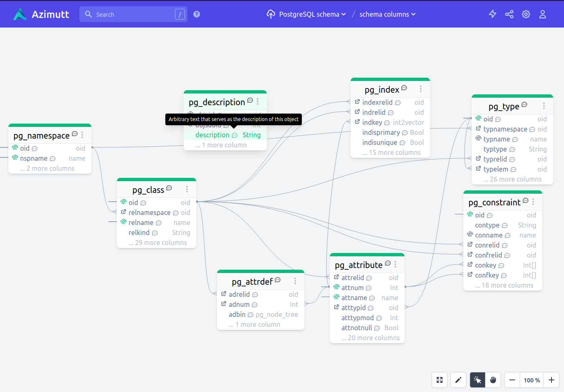564x392 pixels.
Task: Open the PostgreSQL schema dropdown
Action: [308, 14]
